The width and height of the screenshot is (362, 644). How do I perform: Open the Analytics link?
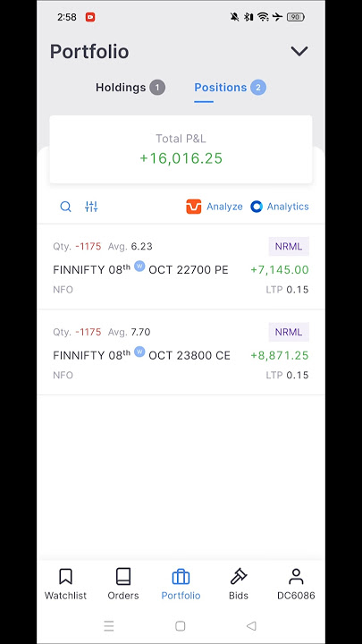point(288,207)
